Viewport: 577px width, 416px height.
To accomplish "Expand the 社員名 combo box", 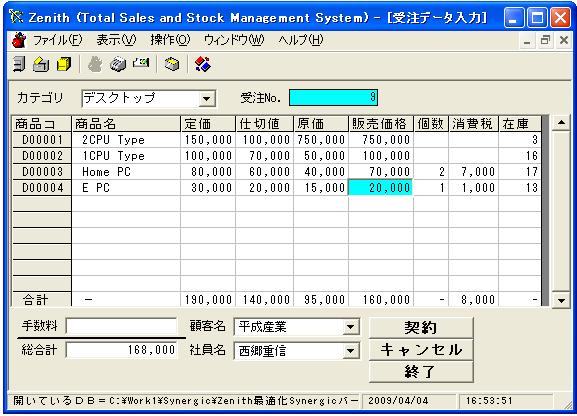I will [x=350, y=351].
